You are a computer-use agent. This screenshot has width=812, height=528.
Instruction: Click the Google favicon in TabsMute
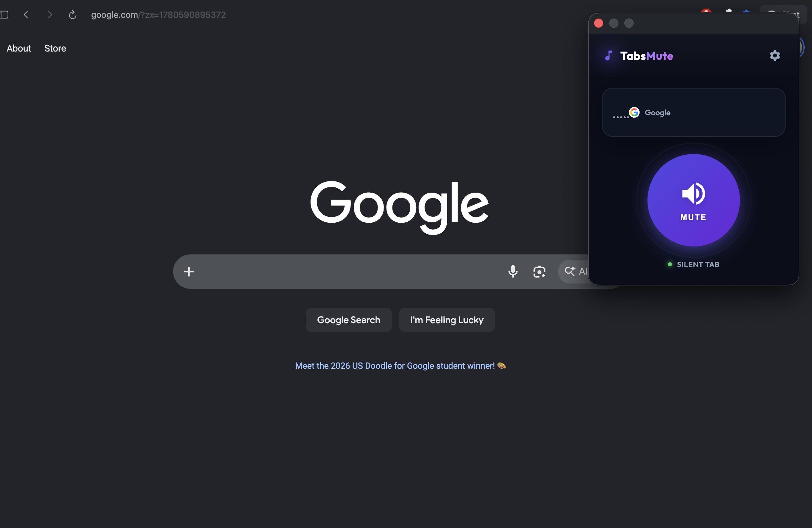click(x=634, y=112)
